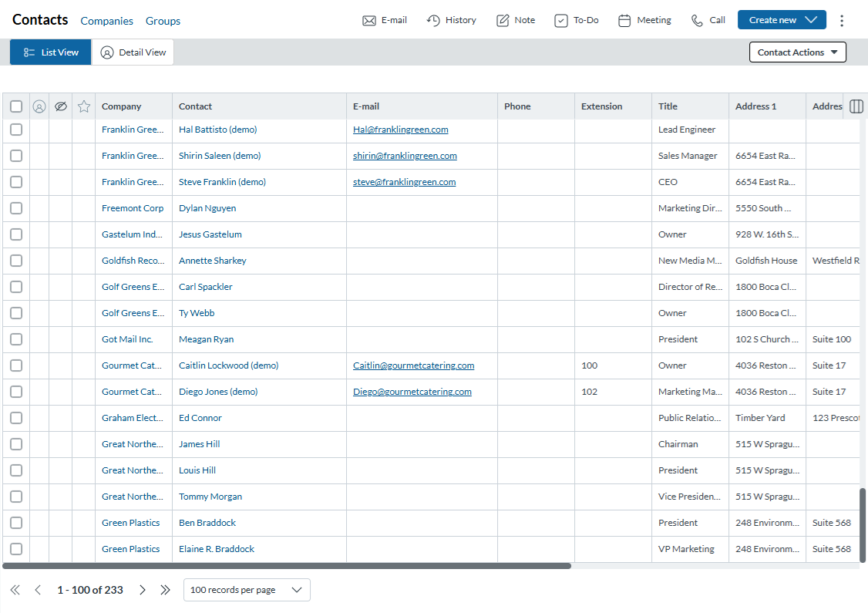The height and width of the screenshot is (613, 868).
Task: Click the private eye column header icon
Action: coord(61,106)
